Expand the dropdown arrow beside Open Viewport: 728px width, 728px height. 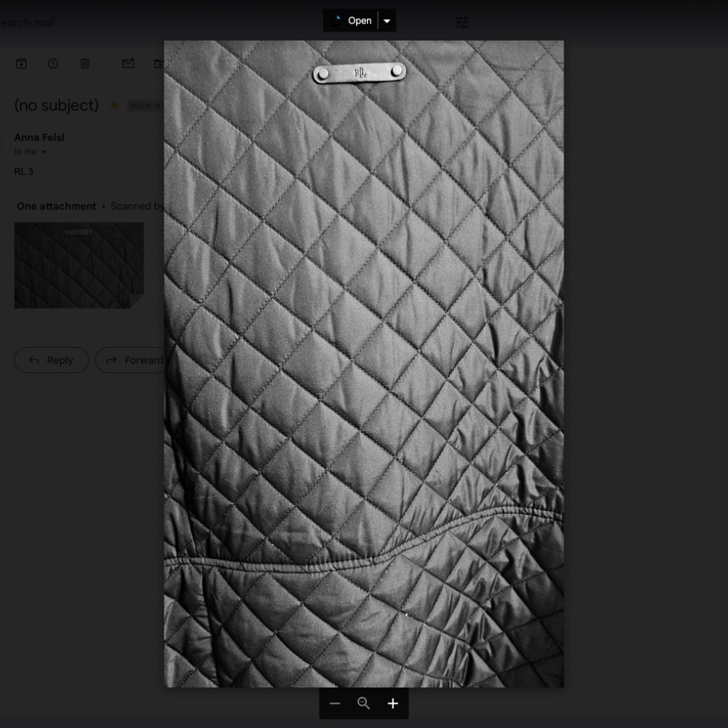[x=387, y=21]
